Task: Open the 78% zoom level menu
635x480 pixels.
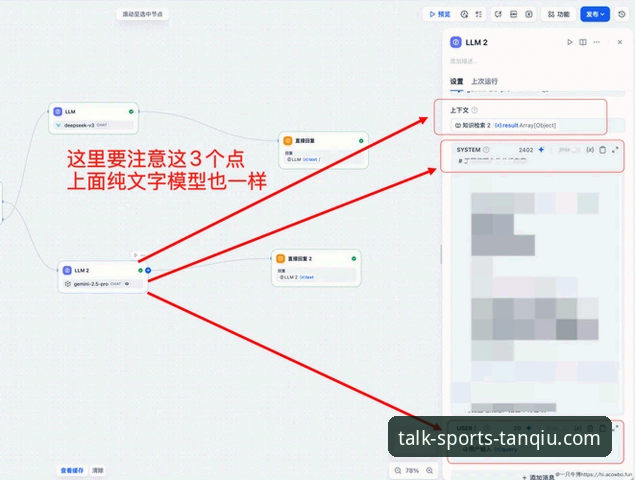Action: tap(412, 471)
